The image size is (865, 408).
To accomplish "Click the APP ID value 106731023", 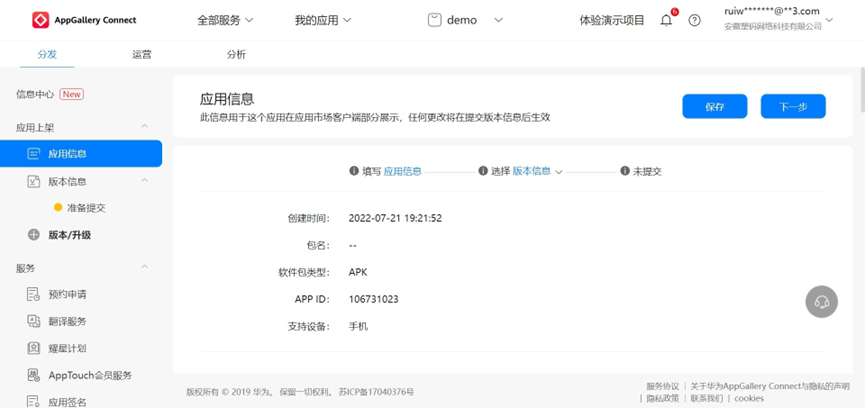I will (373, 299).
